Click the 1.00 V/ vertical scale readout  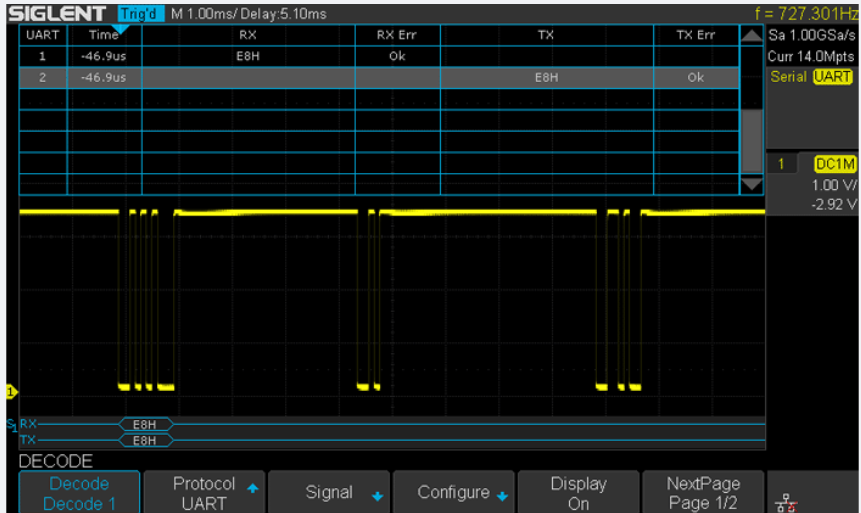tap(834, 185)
